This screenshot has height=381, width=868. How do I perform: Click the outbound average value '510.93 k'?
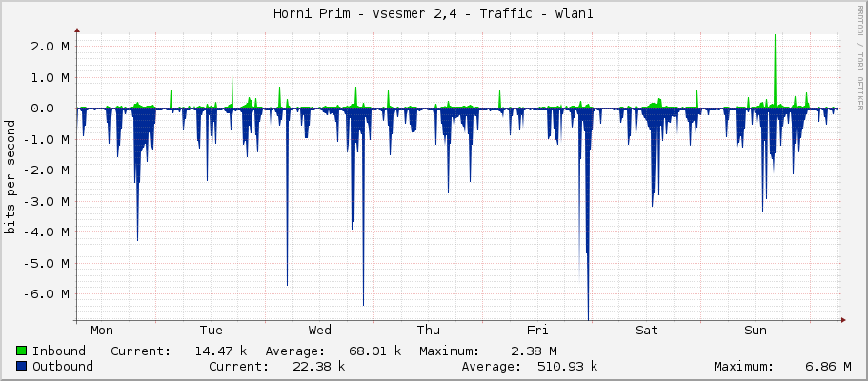point(568,366)
